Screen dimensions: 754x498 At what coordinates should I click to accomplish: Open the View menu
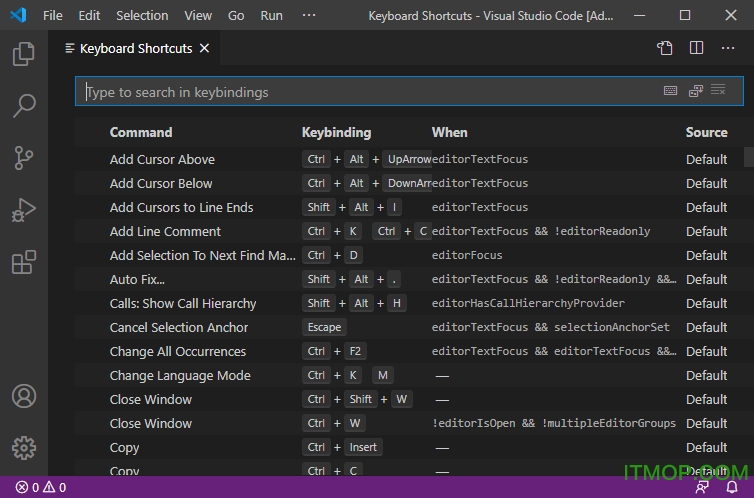(x=198, y=15)
